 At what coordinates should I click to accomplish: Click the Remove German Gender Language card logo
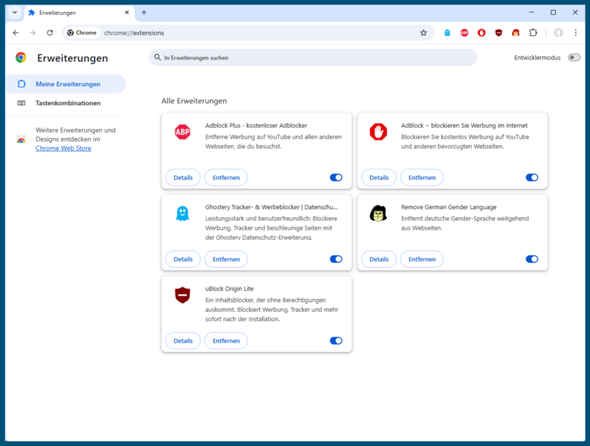(x=378, y=213)
